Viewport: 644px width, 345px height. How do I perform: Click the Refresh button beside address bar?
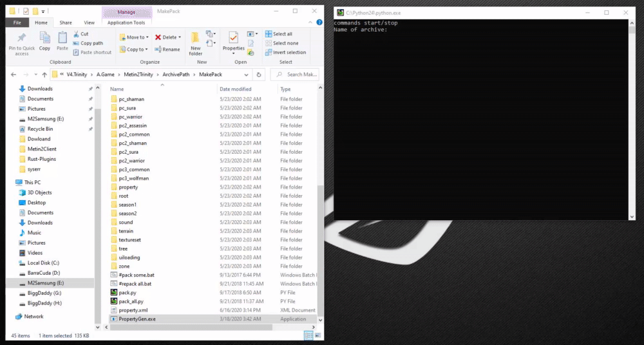pyautogui.click(x=259, y=75)
